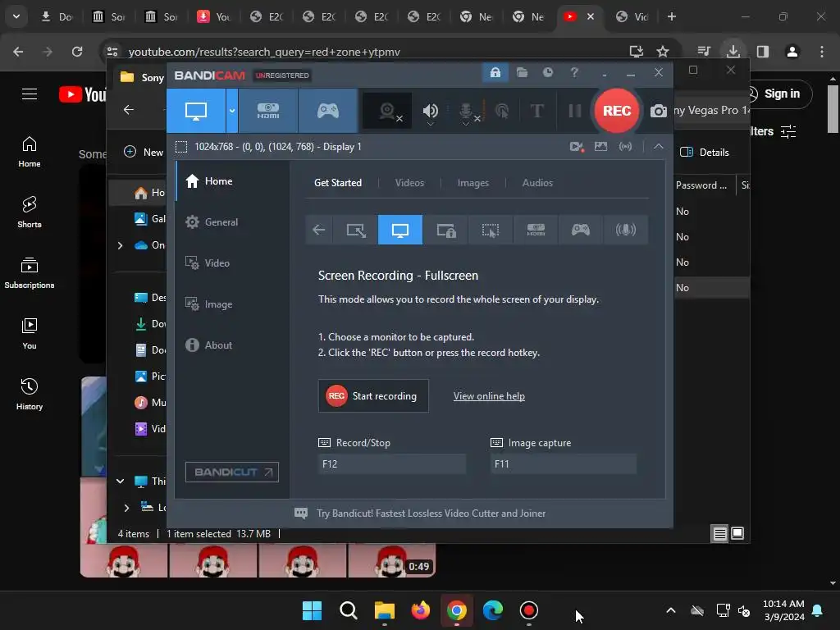The height and width of the screenshot is (630, 840).
Task: Select Bandicam screen recording mode button
Action: 196,111
